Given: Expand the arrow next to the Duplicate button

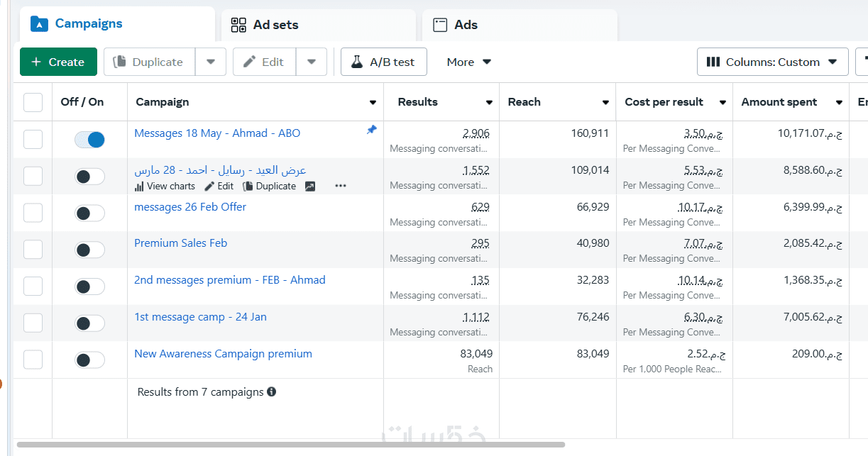Looking at the screenshot, I should point(211,62).
